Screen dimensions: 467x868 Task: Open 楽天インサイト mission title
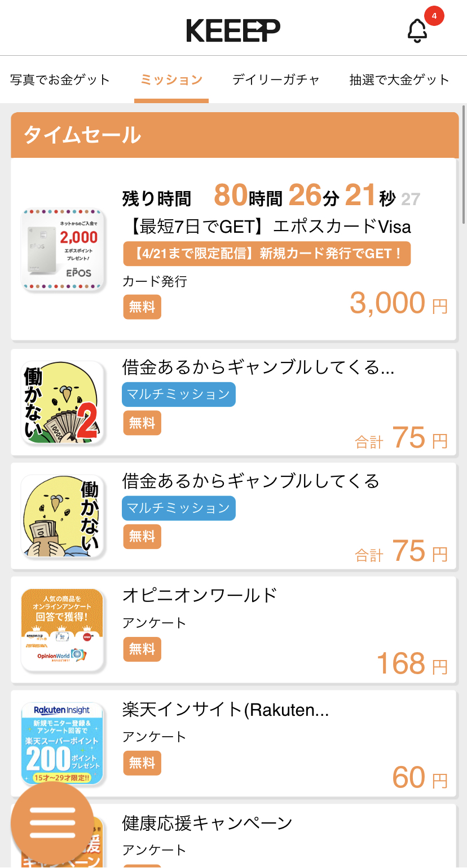click(x=226, y=710)
